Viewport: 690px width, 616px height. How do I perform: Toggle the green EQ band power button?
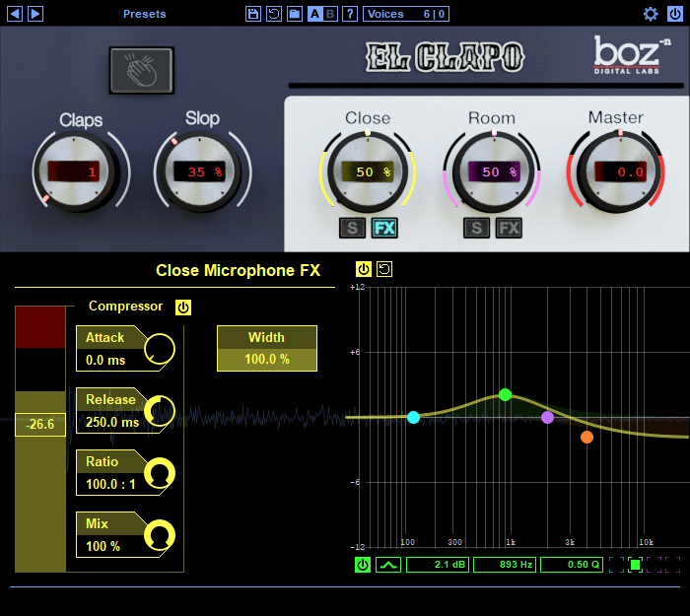(363, 565)
